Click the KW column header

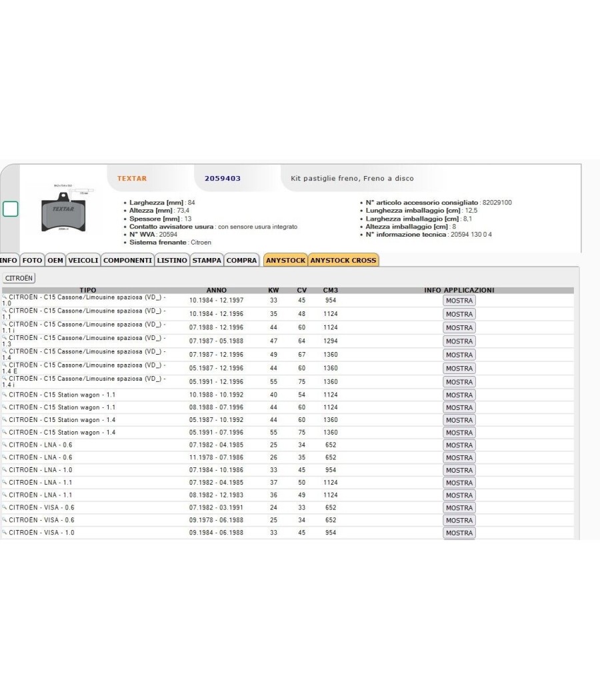click(x=273, y=290)
